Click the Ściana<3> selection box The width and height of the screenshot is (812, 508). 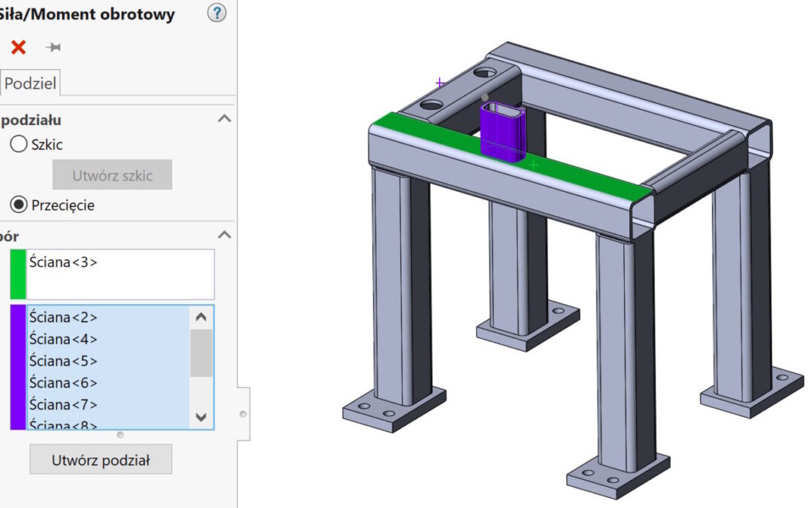click(120, 275)
